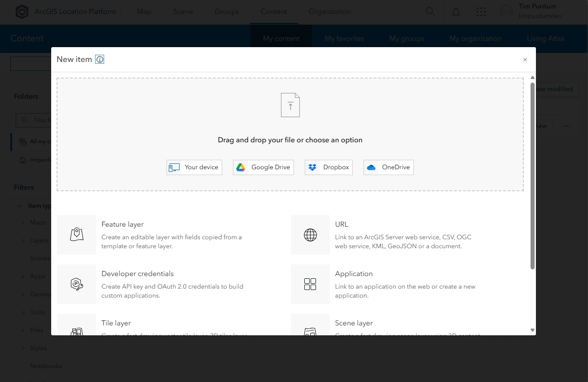Switch to the My groups tab
The image size is (588, 382).
coord(407,39)
